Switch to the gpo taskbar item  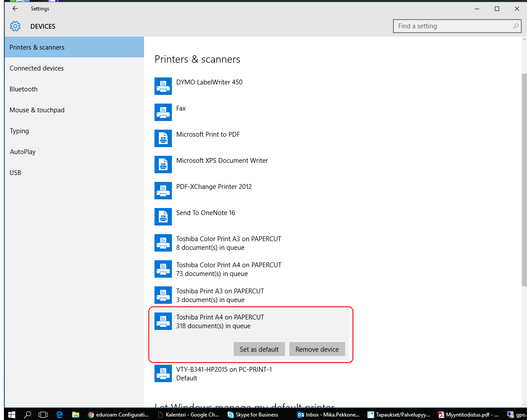(516, 415)
